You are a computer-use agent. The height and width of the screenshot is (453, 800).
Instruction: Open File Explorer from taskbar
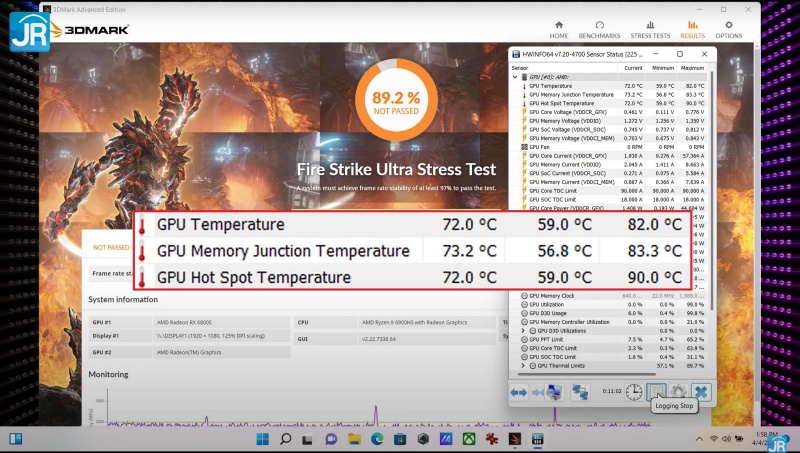[354, 439]
